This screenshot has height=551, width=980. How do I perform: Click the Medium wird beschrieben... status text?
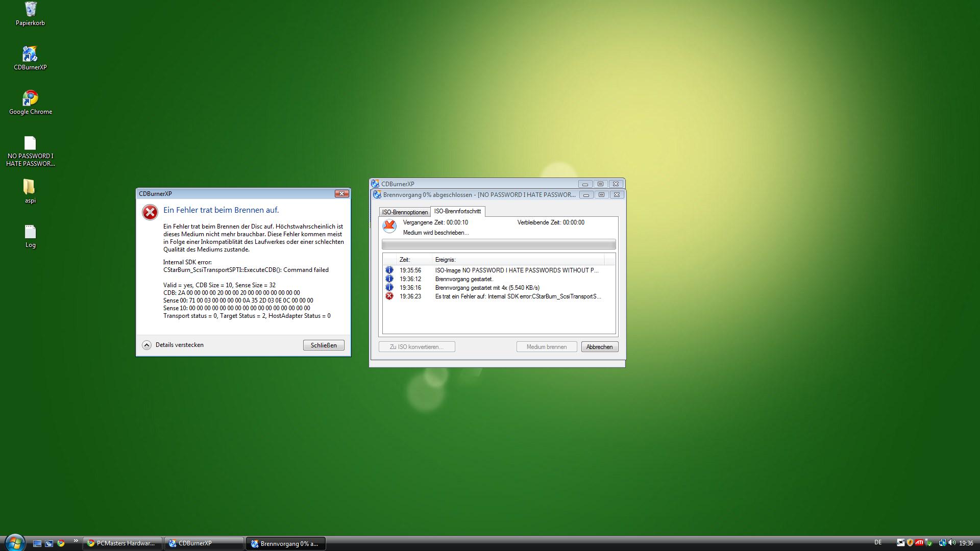coord(436,233)
